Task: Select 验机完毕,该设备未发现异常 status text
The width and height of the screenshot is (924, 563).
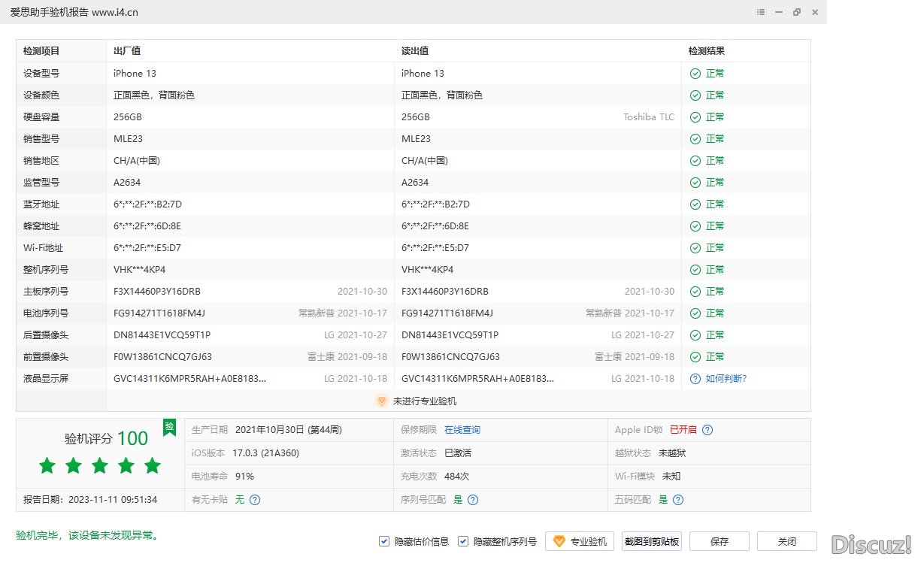Action: tap(87, 536)
